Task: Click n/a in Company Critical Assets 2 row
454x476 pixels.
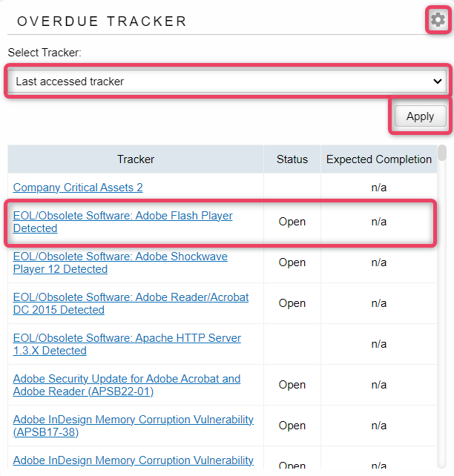Action: (378, 188)
